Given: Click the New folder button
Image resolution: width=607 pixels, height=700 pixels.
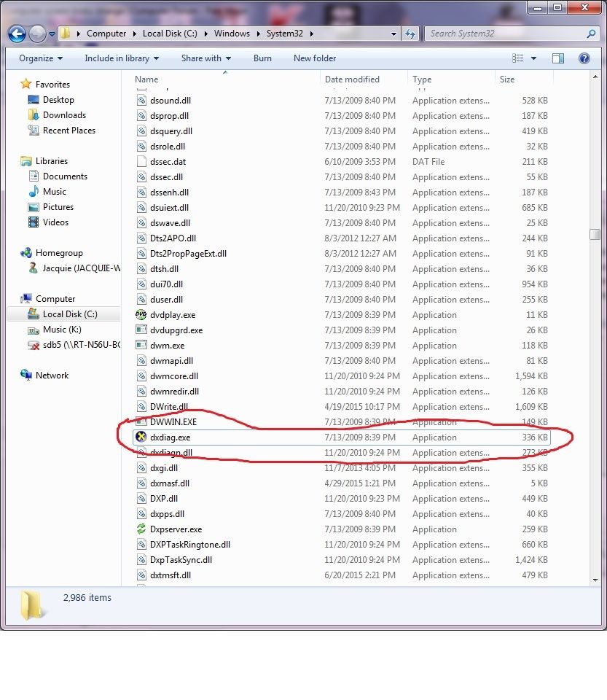Looking at the screenshot, I should [315, 58].
